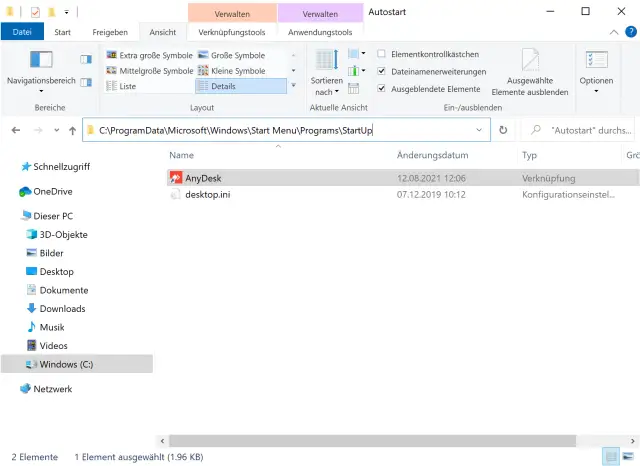Screen dimensions: 640x466
Task: Click the properties quick access icon
Action: click(x=35, y=12)
